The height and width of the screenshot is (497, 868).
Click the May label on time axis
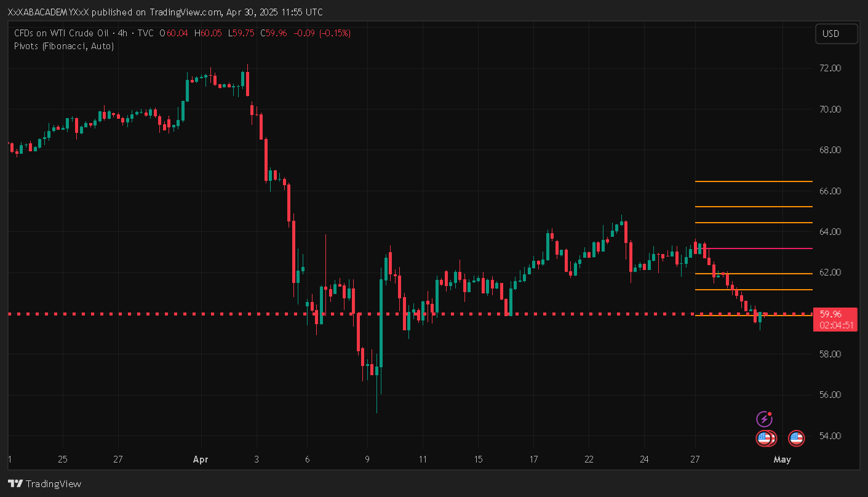782,459
